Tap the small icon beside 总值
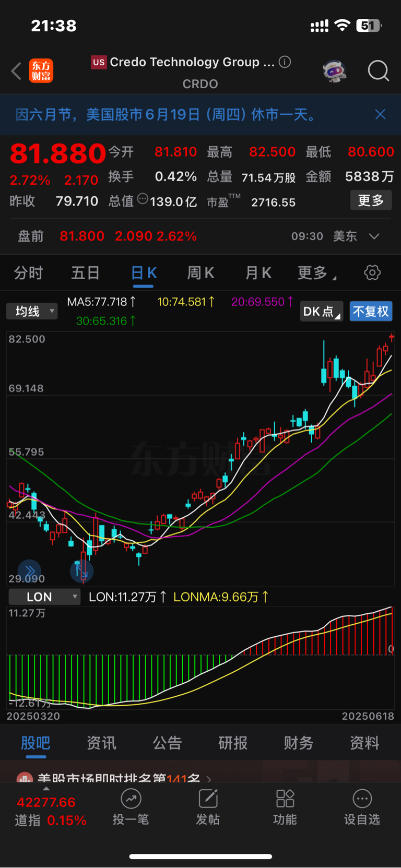This screenshot has height=868, width=401. coord(143,199)
